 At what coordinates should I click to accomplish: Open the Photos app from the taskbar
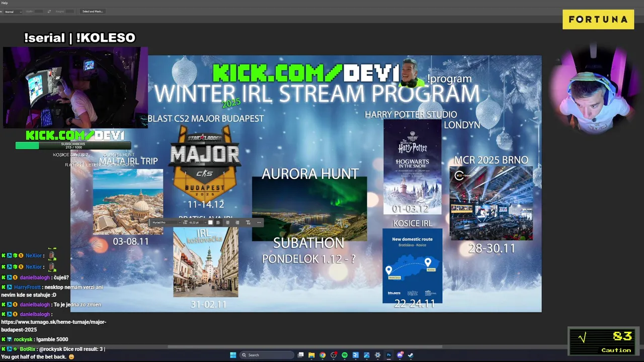pos(367,355)
